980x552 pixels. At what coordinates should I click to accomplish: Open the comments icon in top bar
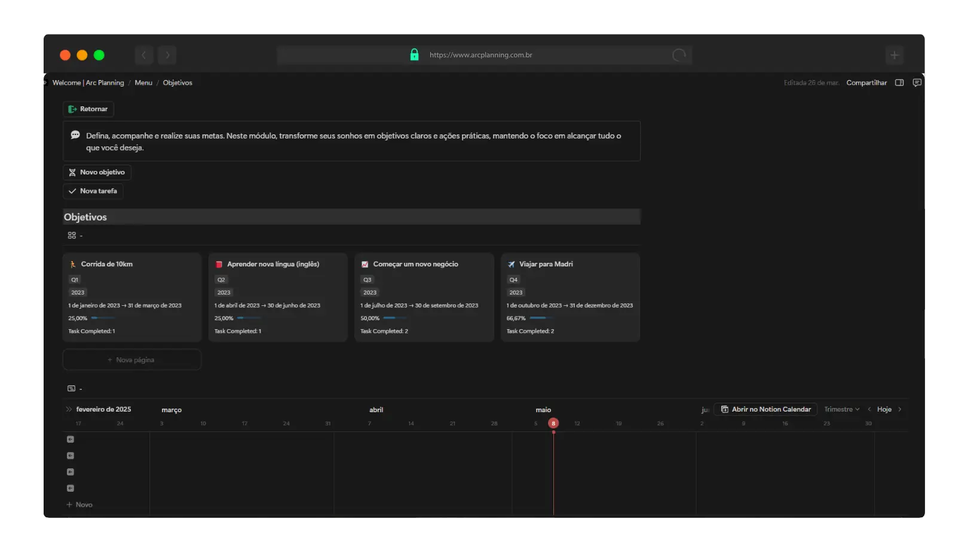pyautogui.click(x=917, y=83)
